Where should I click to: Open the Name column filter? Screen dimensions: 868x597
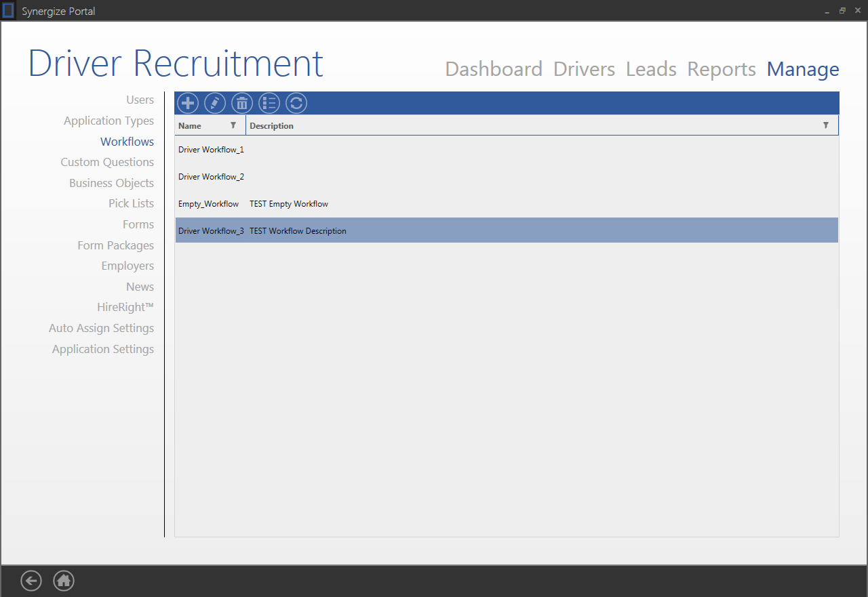click(x=233, y=125)
